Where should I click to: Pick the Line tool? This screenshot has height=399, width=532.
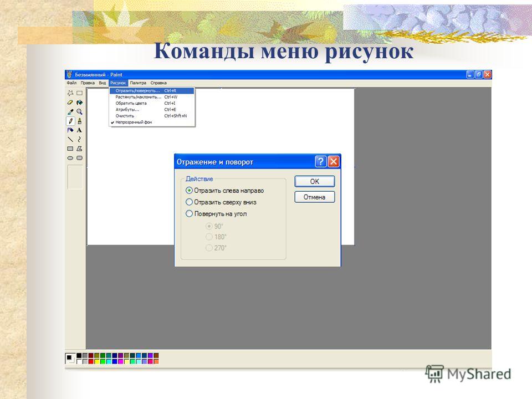[x=70, y=139]
